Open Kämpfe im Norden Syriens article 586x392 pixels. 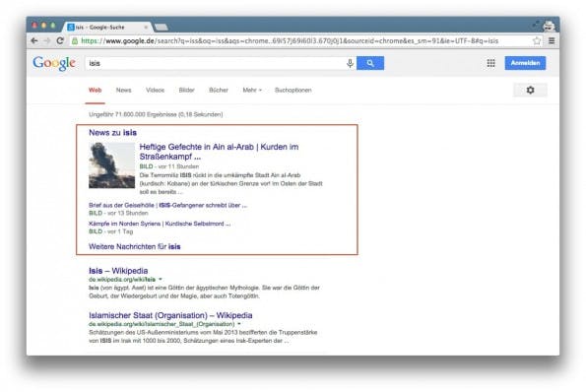[x=160, y=224]
